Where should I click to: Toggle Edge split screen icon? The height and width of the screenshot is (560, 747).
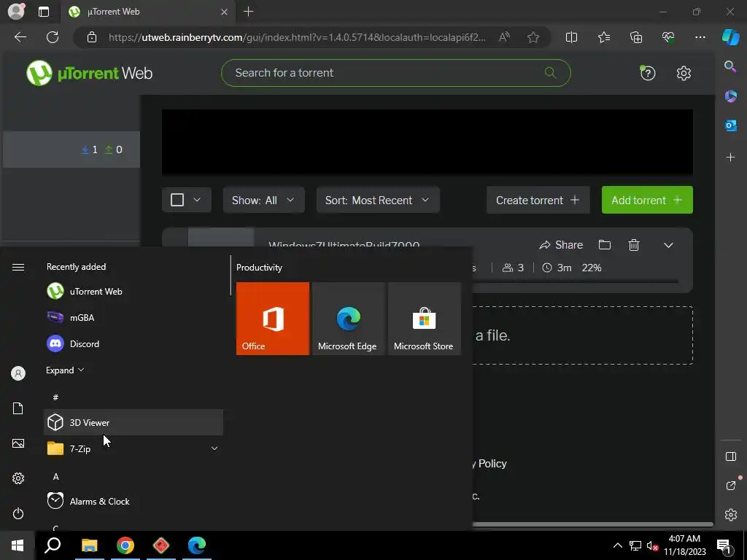[571, 37]
